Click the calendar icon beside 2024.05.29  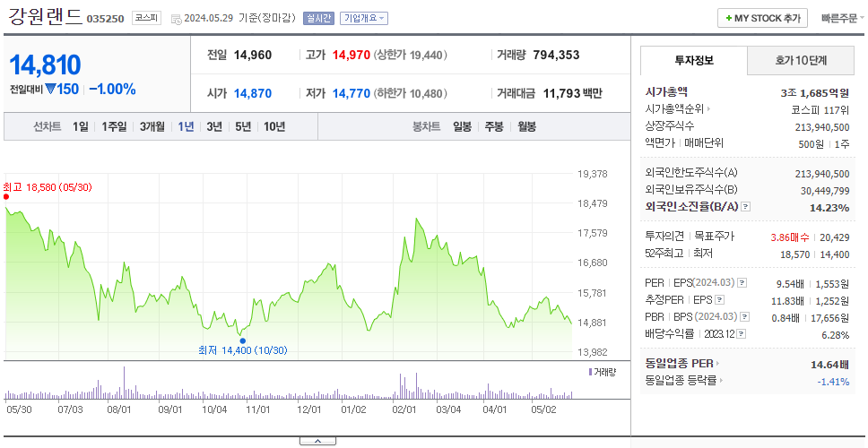pyautogui.click(x=176, y=19)
